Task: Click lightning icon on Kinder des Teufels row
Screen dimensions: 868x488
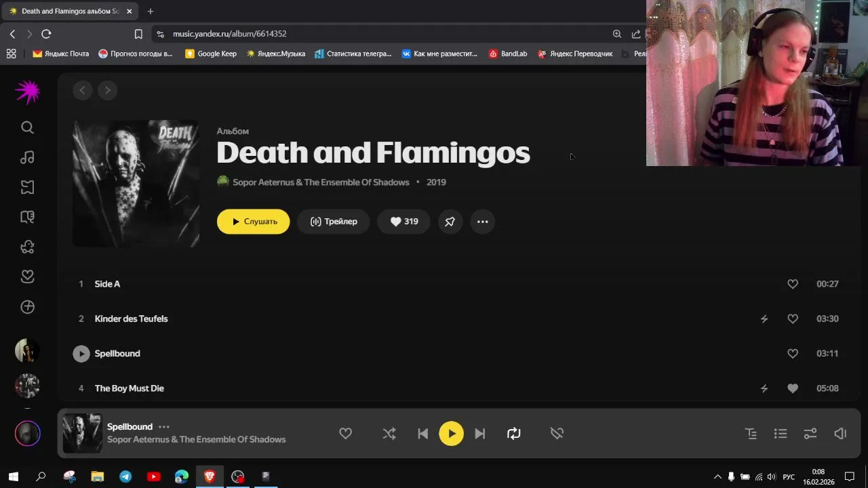Action: click(764, 319)
